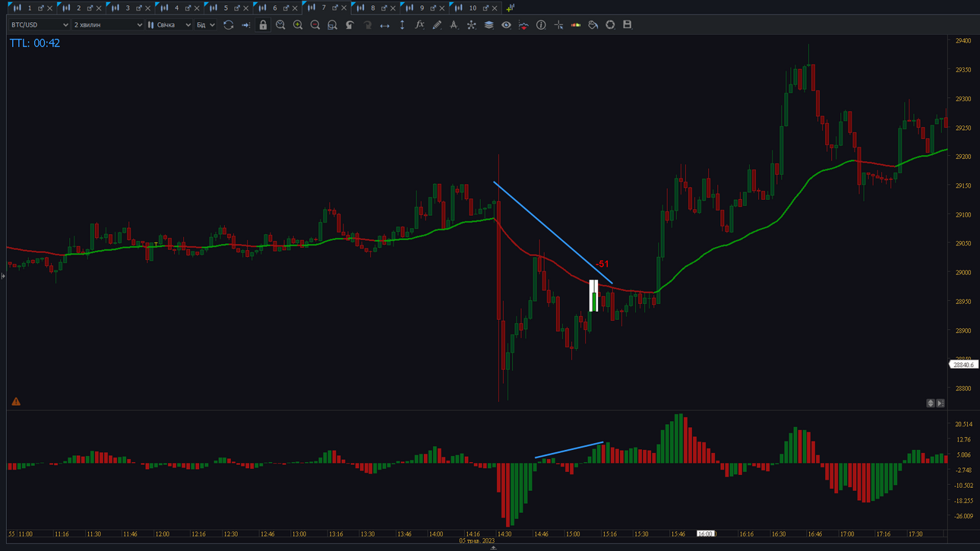Image resolution: width=980 pixels, height=551 pixels.
Task: Open the BTC/USD symbol dropdown
Action: click(39, 25)
